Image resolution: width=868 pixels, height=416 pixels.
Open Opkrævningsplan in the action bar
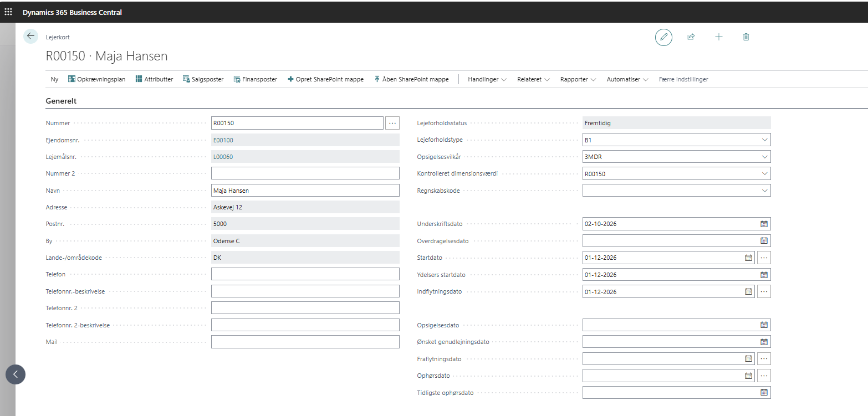pyautogui.click(x=96, y=79)
